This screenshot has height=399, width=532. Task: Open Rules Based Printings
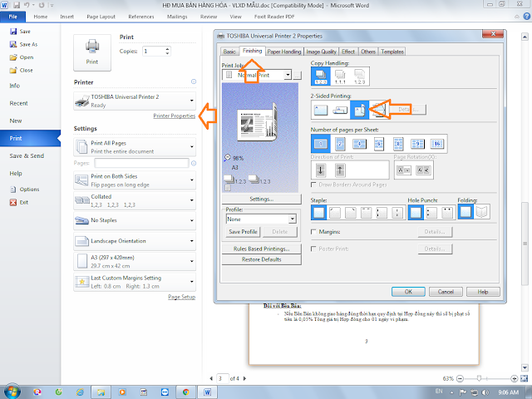tap(261, 249)
